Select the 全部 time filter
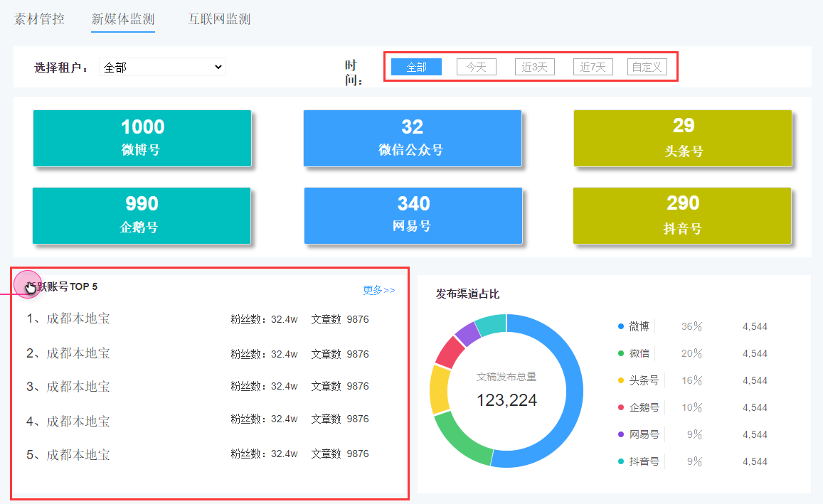Screen dimensions: 823x504 pos(416,68)
